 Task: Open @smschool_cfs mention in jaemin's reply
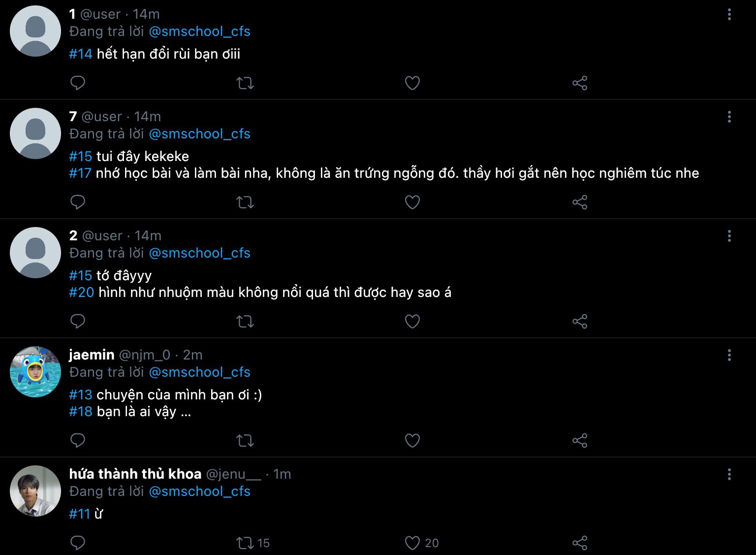point(199,372)
